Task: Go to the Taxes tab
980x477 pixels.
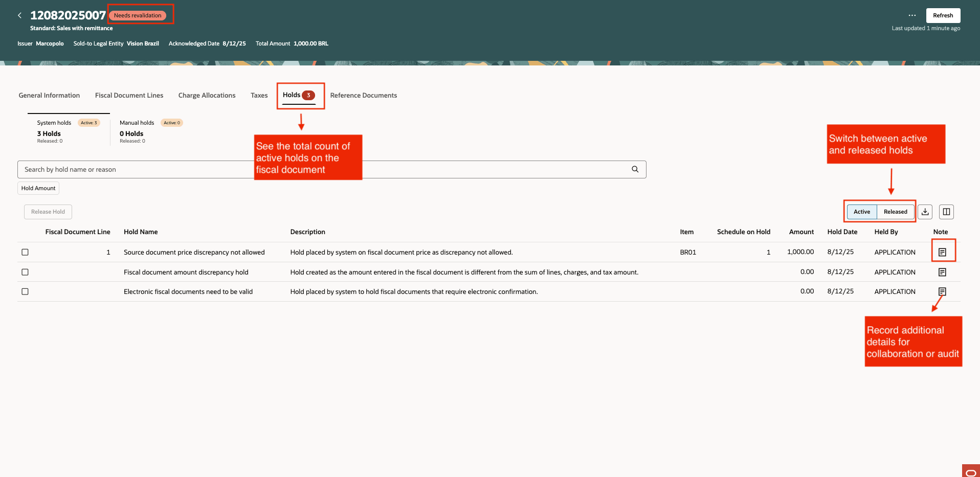Action: pos(259,96)
